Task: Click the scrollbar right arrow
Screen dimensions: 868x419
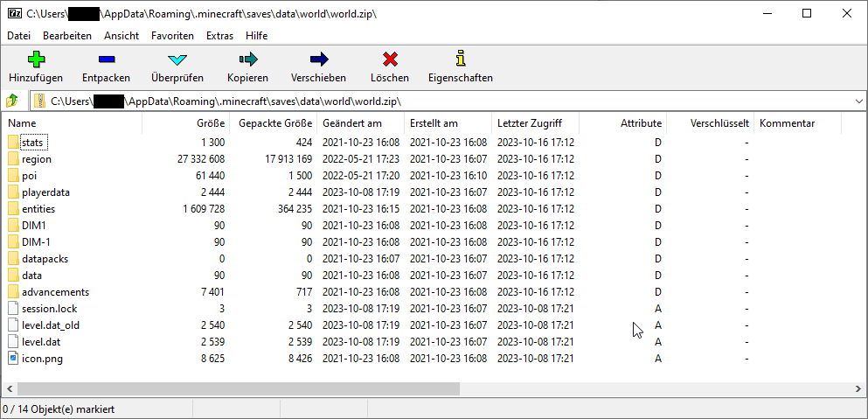Action: tap(859, 388)
